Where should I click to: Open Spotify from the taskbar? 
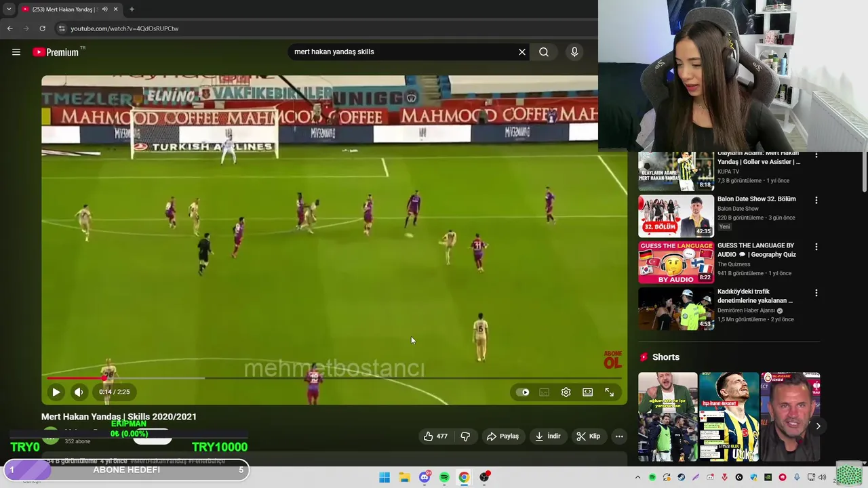444,477
